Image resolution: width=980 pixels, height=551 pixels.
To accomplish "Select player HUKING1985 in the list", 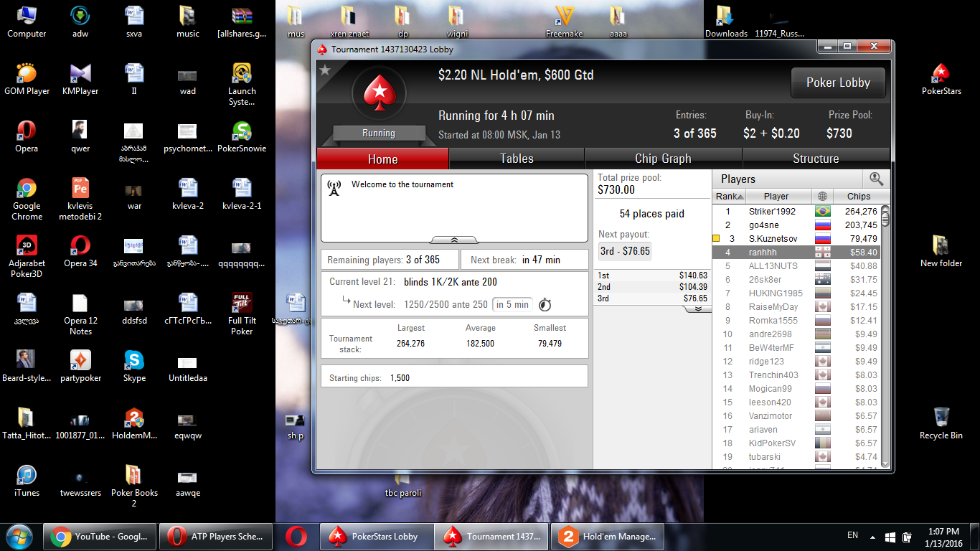I will pyautogui.click(x=796, y=293).
